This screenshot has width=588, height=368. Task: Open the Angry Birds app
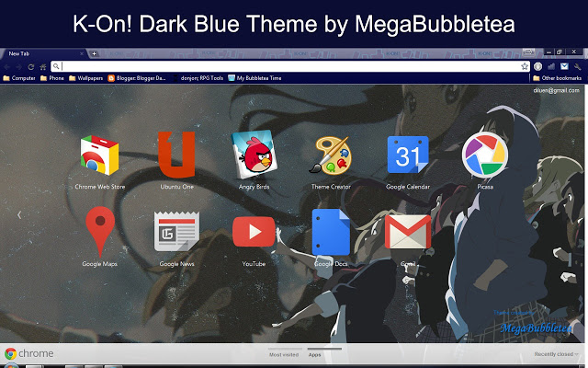254,155
